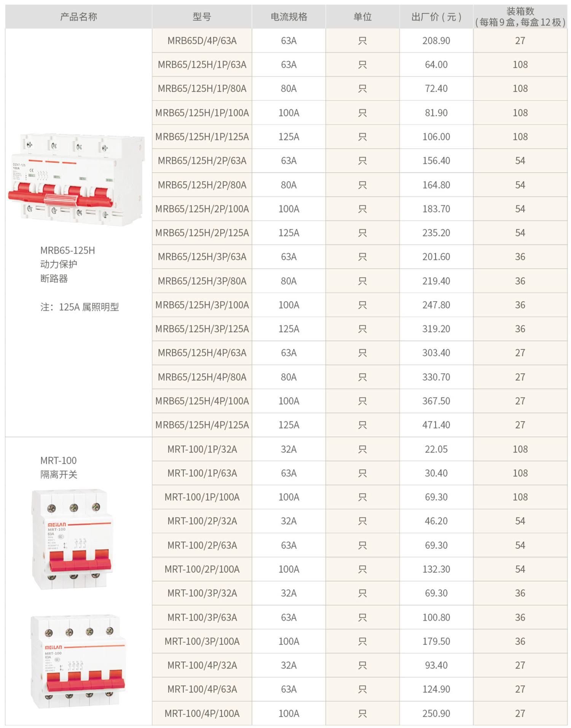Click the price 64.00
571x728 pixels.
coord(436,65)
